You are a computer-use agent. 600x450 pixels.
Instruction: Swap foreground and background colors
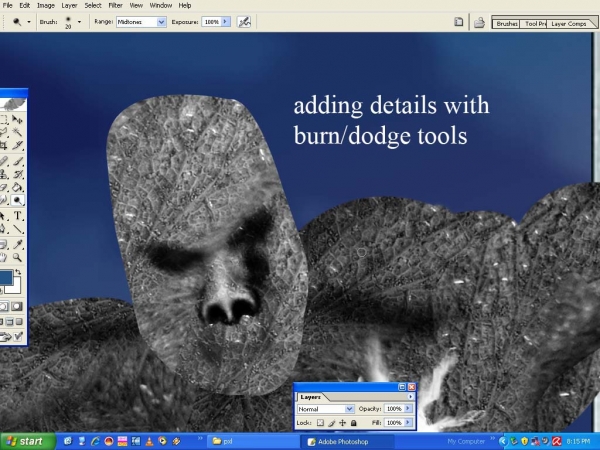tap(18, 272)
